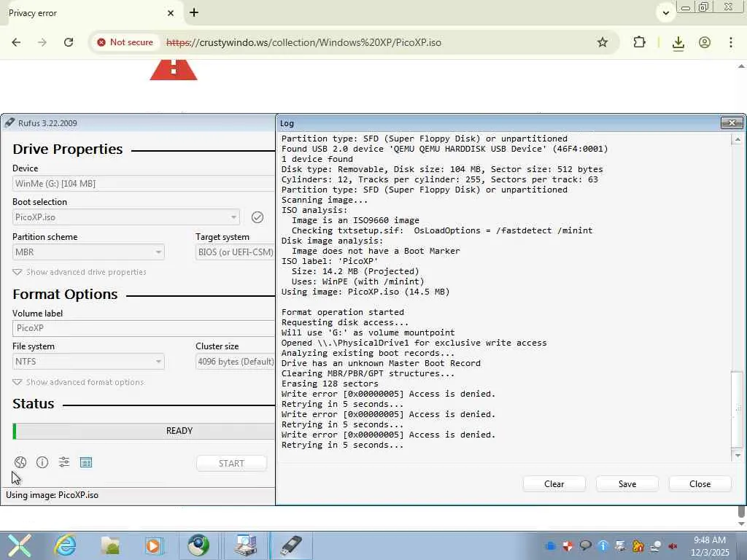The width and height of the screenshot is (747, 560).
Task: Open Target system BIOS dropdown
Action: [236, 252]
